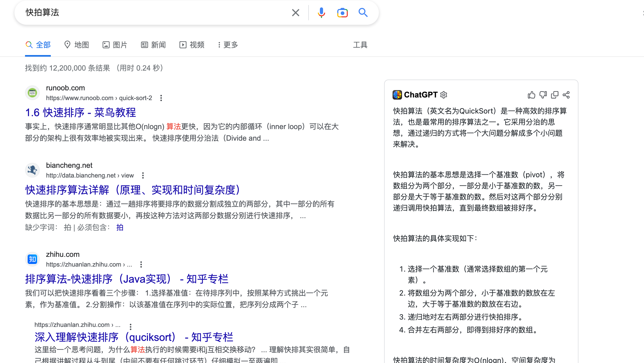Open 快速排序算法详解 result link
Screen dimensions: 644x363
pyautogui.click(x=132, y=190)
